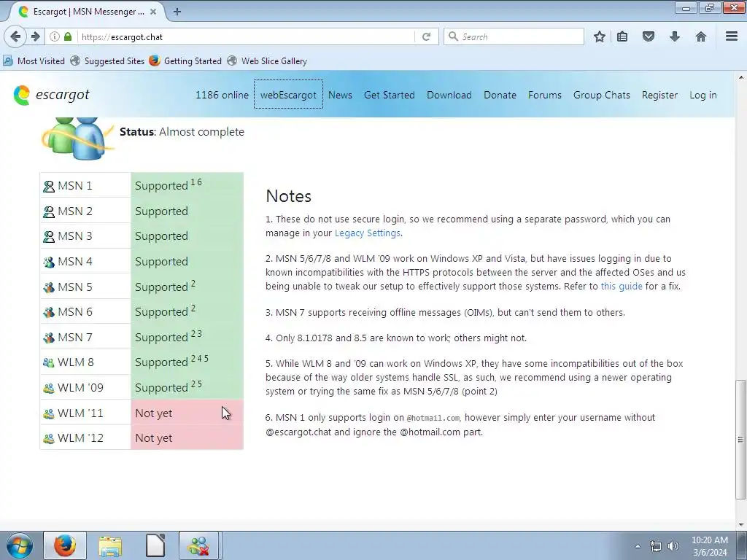Open Windows Explorer from the taskbar
Viewport: 747px width, 560px height.
point(110,545)
